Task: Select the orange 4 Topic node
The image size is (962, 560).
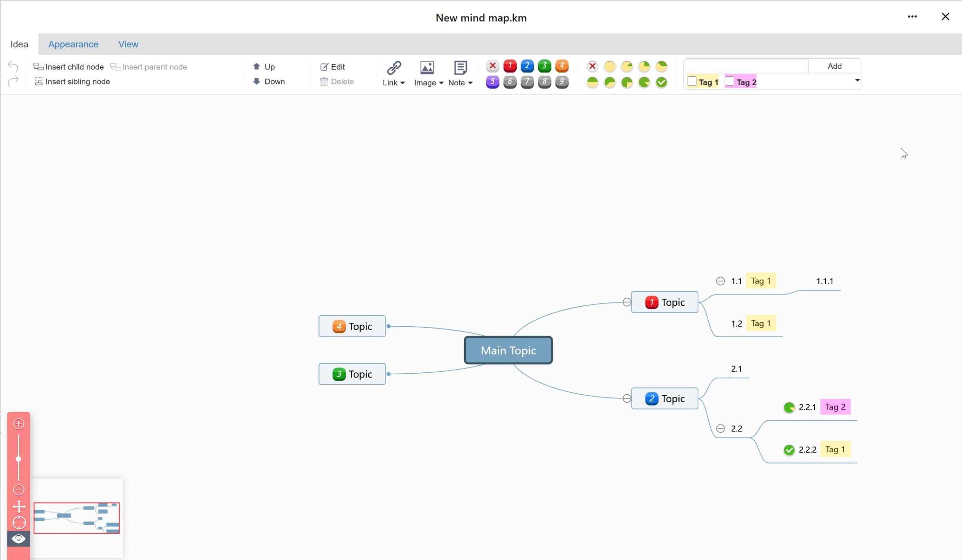Action: (x=352, y=326)
